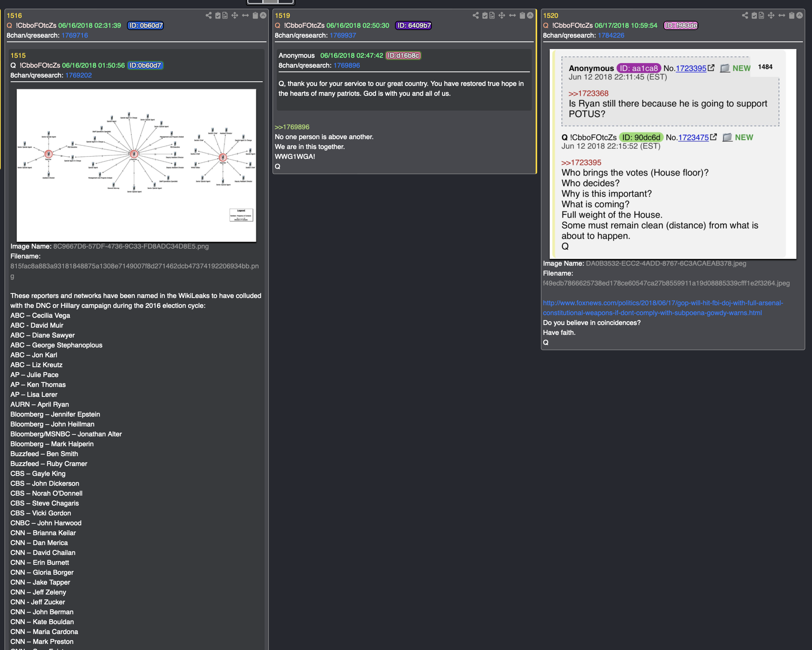The image size is (812, 650).
Task: Follow the >>1769896 reply reference
Action: pos(292,127)
